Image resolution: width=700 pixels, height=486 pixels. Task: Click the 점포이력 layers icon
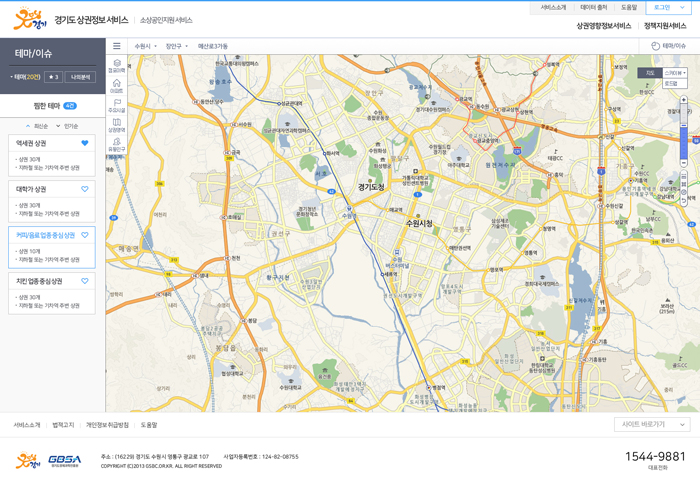(x=116, y=65)
